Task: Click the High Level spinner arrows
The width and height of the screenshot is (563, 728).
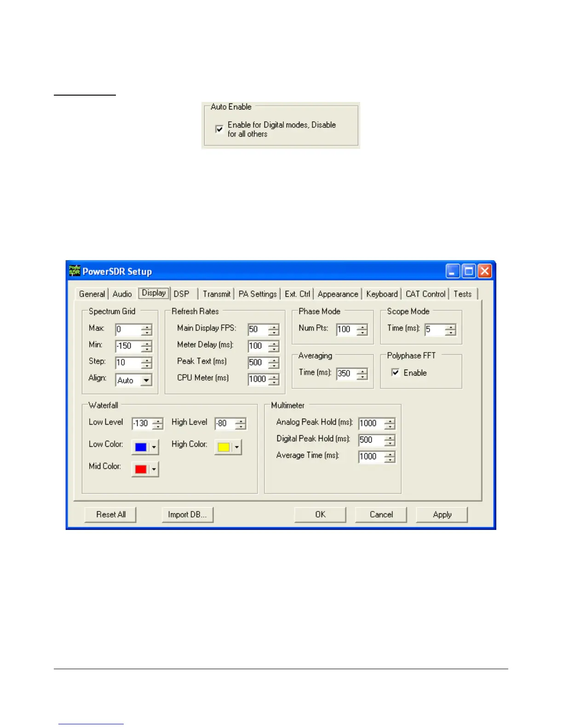Action: (241, 423)
